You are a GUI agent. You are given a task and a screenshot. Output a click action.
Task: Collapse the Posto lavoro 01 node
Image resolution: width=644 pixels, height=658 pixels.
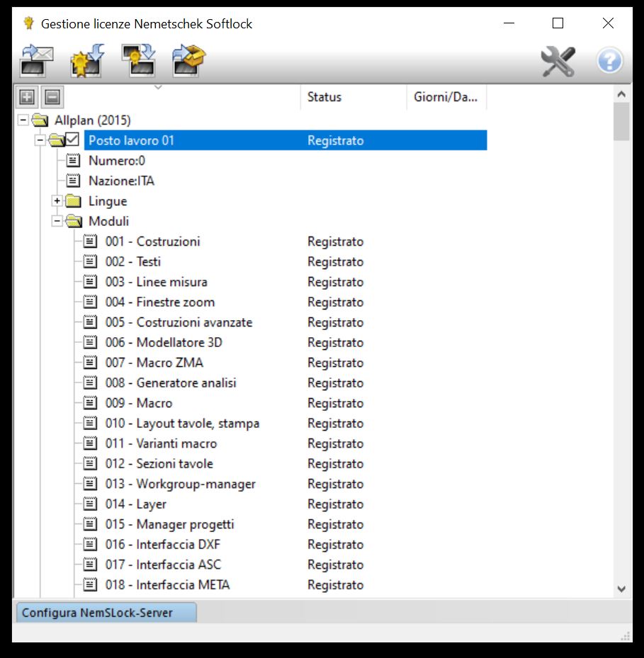(x=40, y=140)
